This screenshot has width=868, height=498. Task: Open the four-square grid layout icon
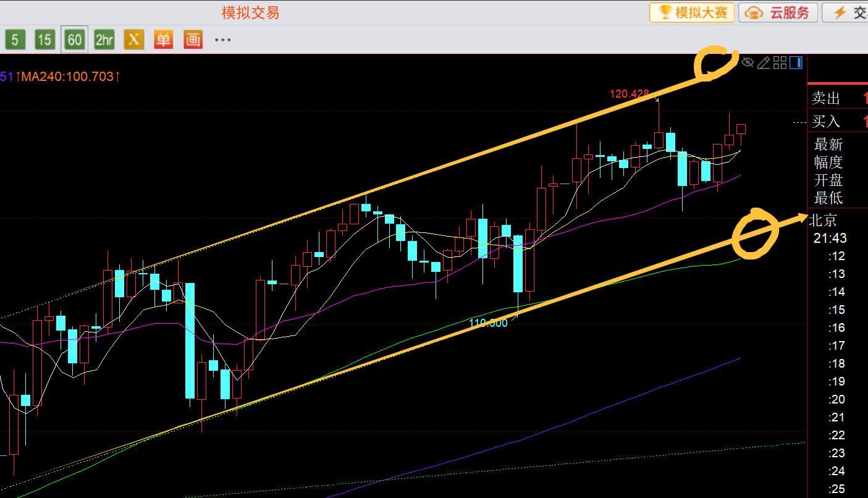tap(780, 62)
